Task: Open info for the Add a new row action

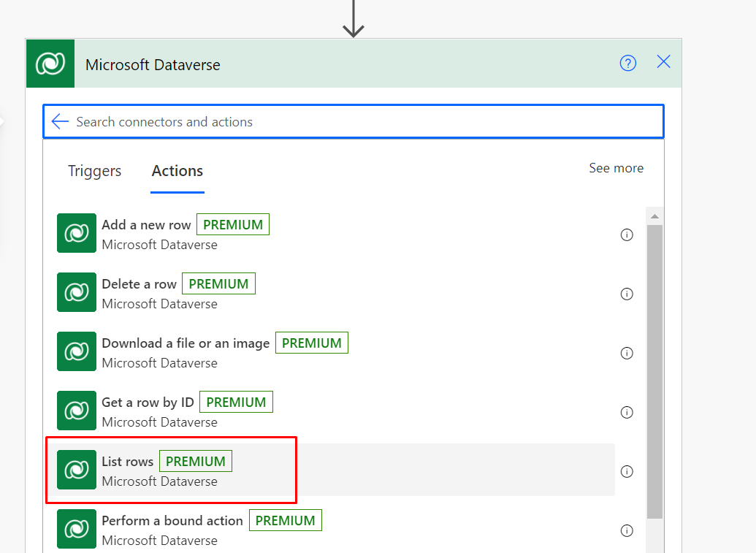Action: point(627,234)
